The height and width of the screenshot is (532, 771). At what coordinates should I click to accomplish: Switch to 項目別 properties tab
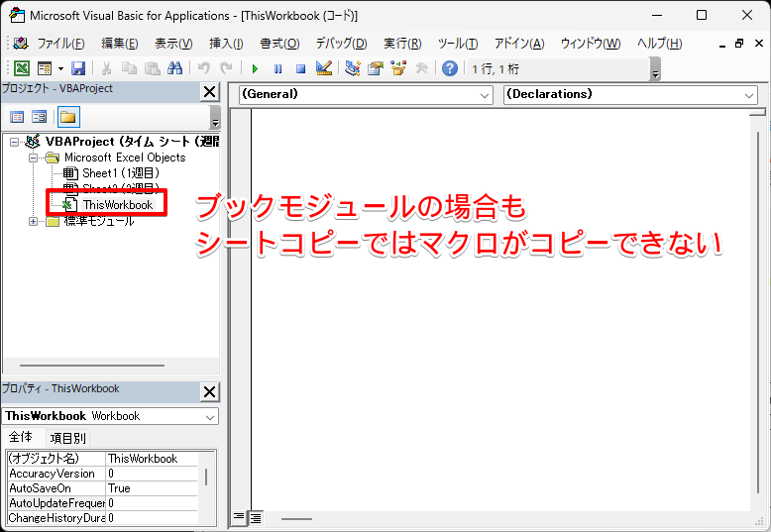point(67,438)
